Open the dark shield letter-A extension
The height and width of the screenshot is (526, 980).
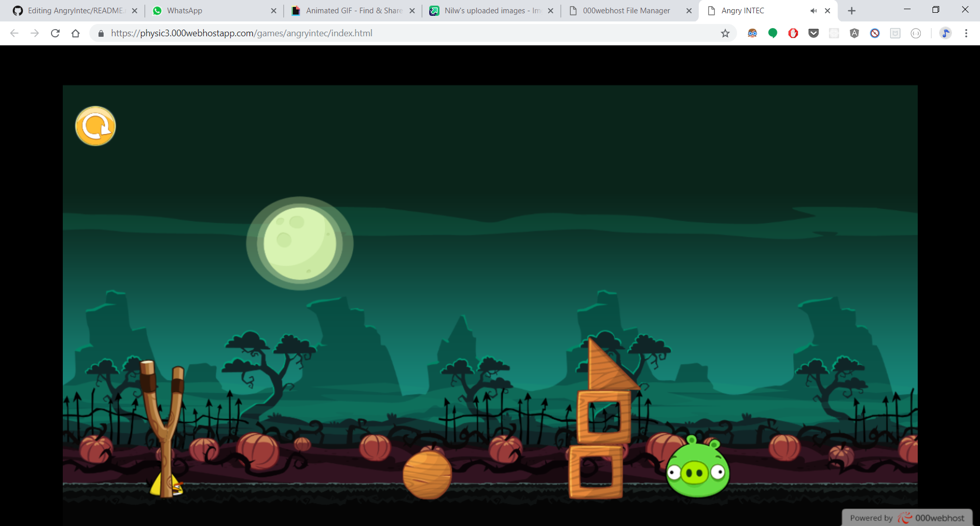pyautogui.click(x=854, y=33)
